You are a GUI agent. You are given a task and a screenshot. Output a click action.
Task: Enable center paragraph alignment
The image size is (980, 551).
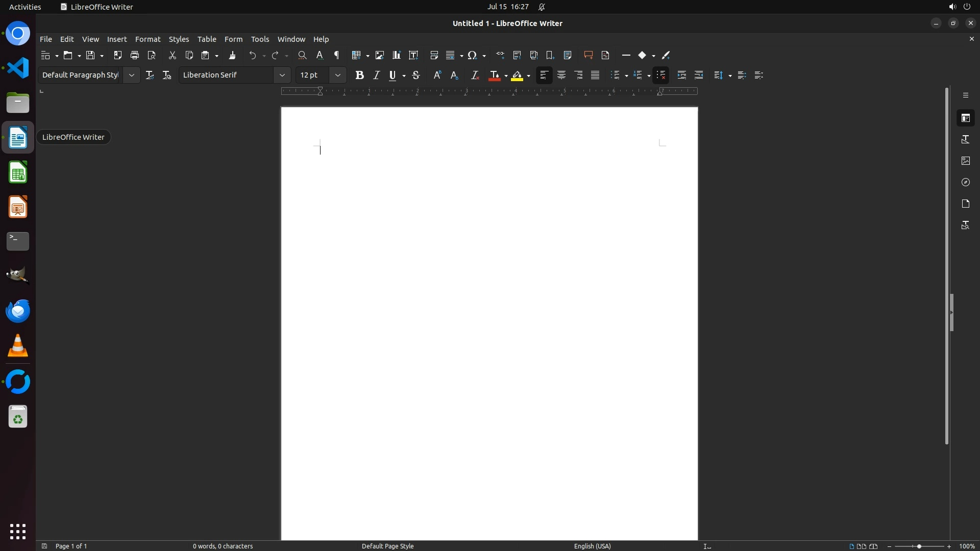click(x=561, y=75)
